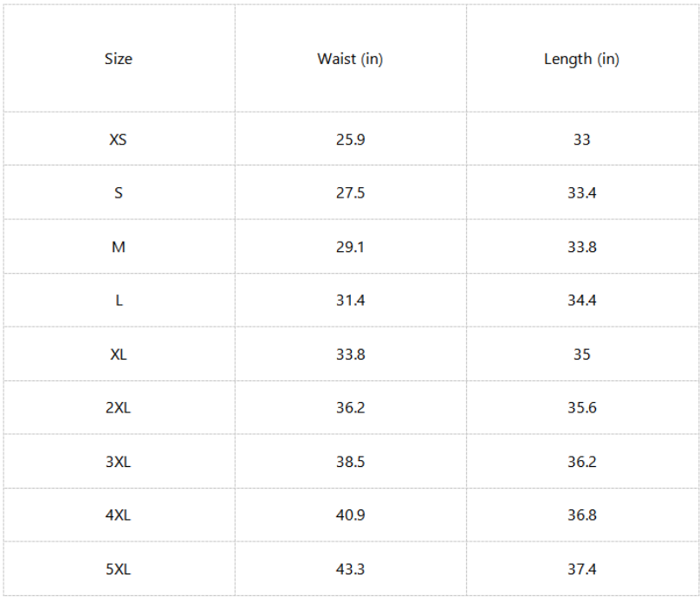Click length value 33.4
This screenshot has width=700, height=603.
[581, 193]
